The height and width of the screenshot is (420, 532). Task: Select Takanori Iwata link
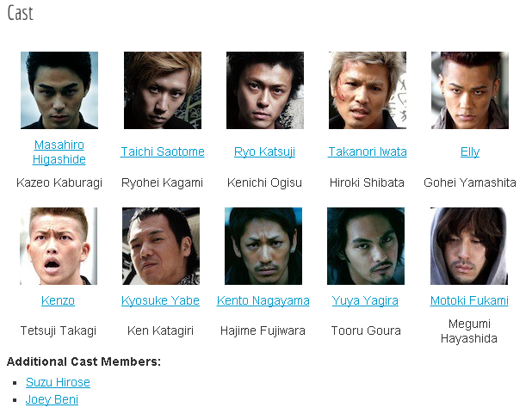368,151
